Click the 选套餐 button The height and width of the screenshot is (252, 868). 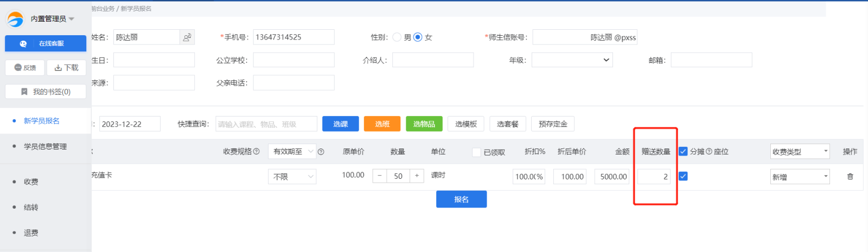pyautogui.click(x=508, y=124)
